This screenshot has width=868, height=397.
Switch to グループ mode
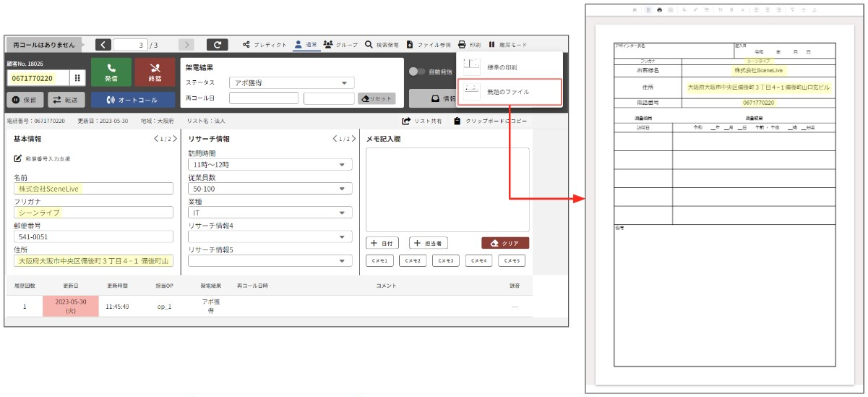coord(340,45)
